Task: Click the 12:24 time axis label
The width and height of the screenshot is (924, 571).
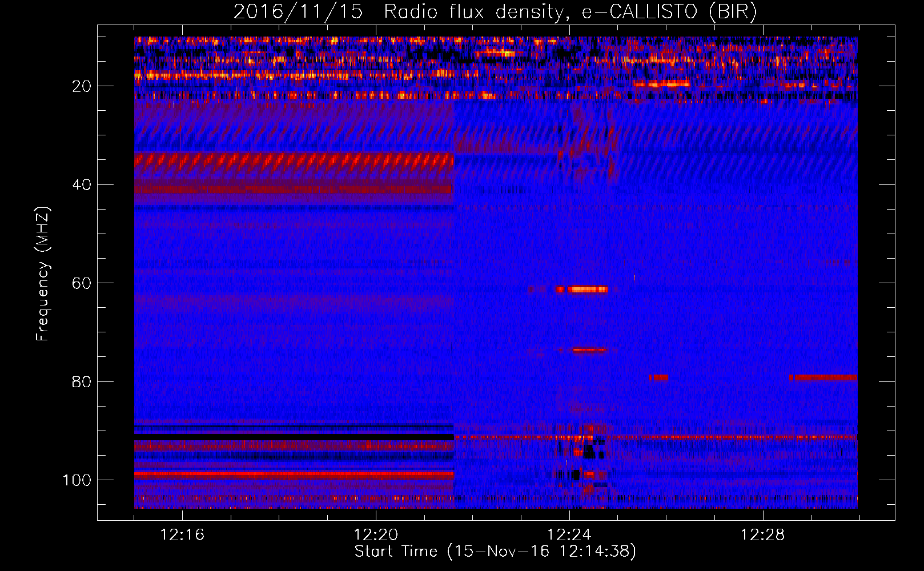Action: coord(569,534)
